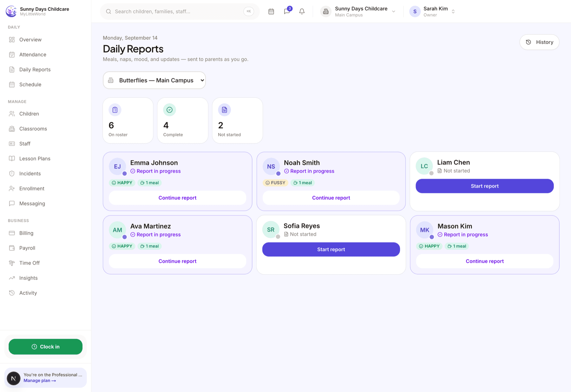Click the notifications bell icon

click(x=302, y=11)
